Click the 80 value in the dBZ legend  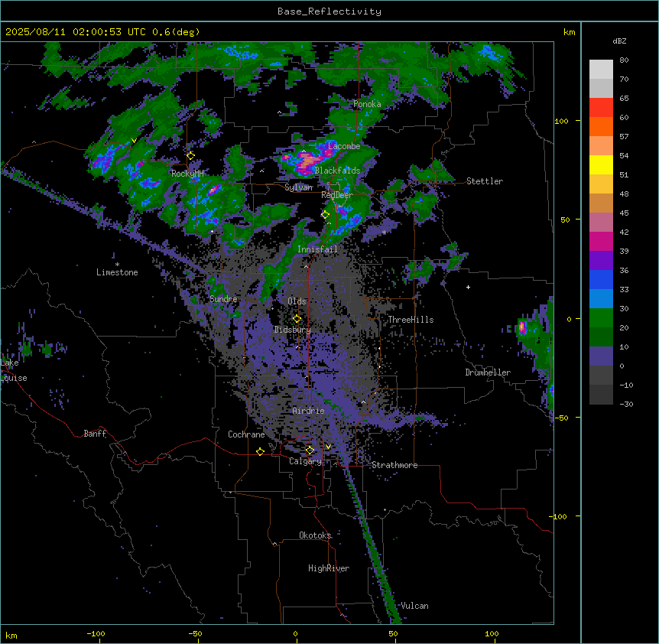pos(624,60)
